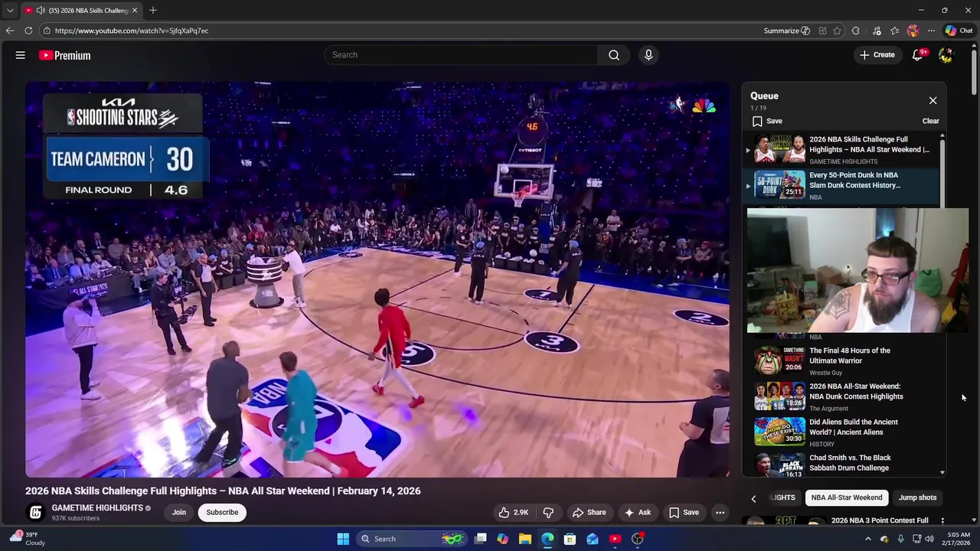Open Chad Smith Black Sabbath Drum Challenge
This screenshot has width=980, height=551.
[x=842, y=464]
